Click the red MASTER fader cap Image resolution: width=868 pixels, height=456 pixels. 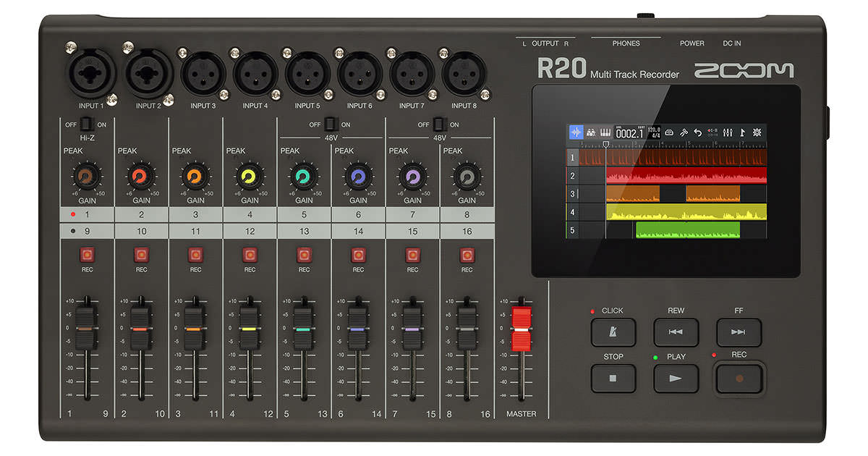[x=521, y=329]
